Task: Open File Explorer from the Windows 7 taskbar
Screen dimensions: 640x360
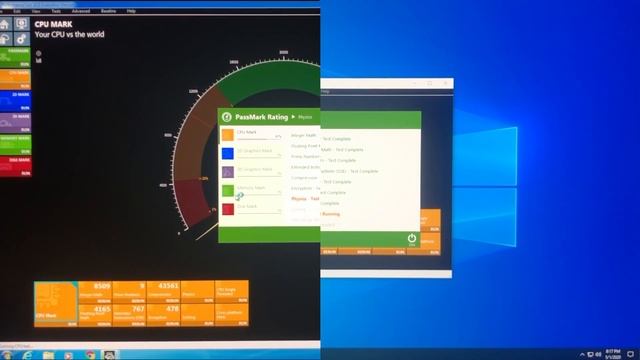Action: (48, 355)
